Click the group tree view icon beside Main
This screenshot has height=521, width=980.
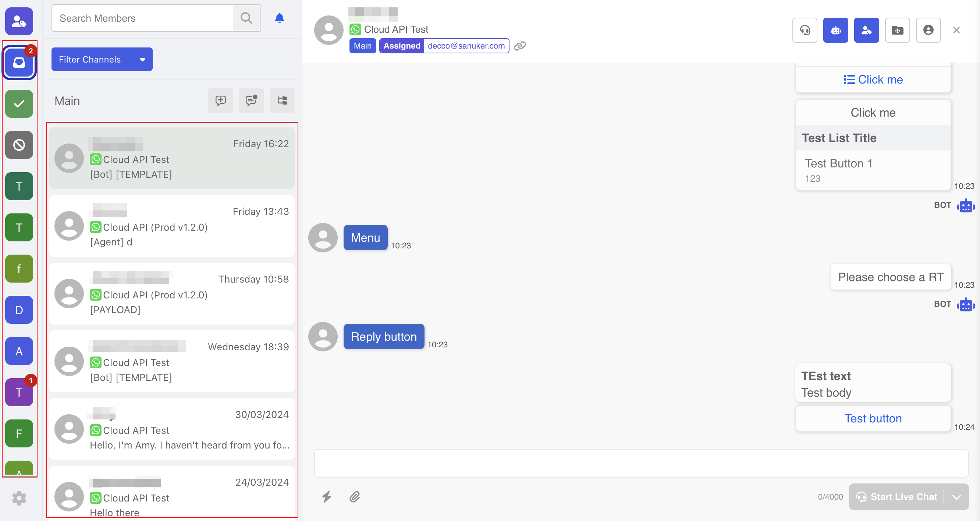pos(282,100)
